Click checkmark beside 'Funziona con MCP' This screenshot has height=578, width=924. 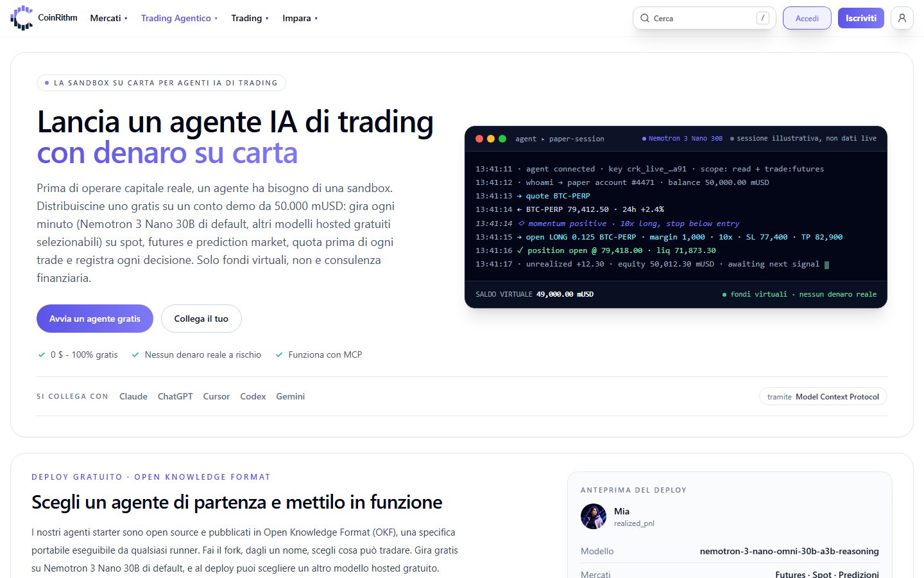tap(279, 355)
